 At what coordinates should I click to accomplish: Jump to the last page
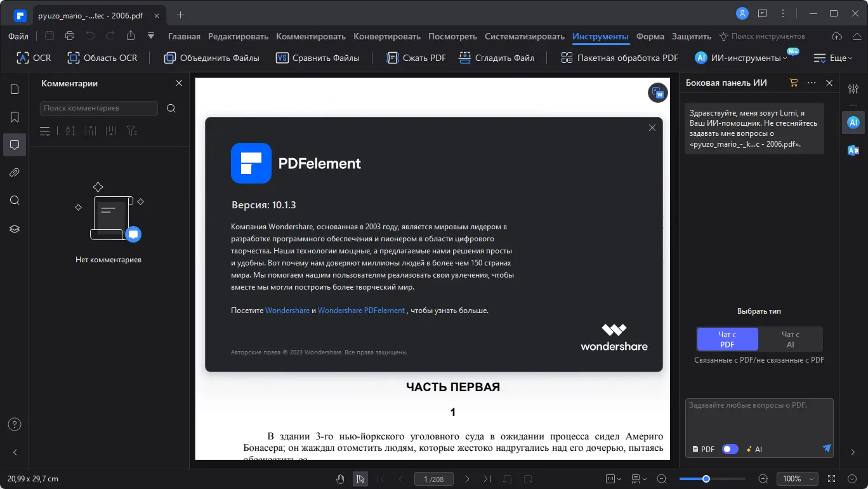click(x=487, y=479)
